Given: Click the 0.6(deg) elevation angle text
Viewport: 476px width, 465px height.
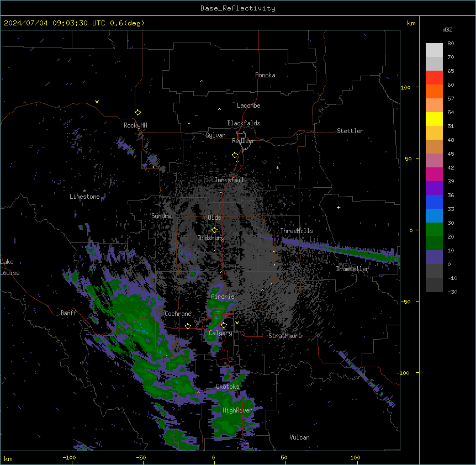Looking at the screenshot, I should (127, 23).
